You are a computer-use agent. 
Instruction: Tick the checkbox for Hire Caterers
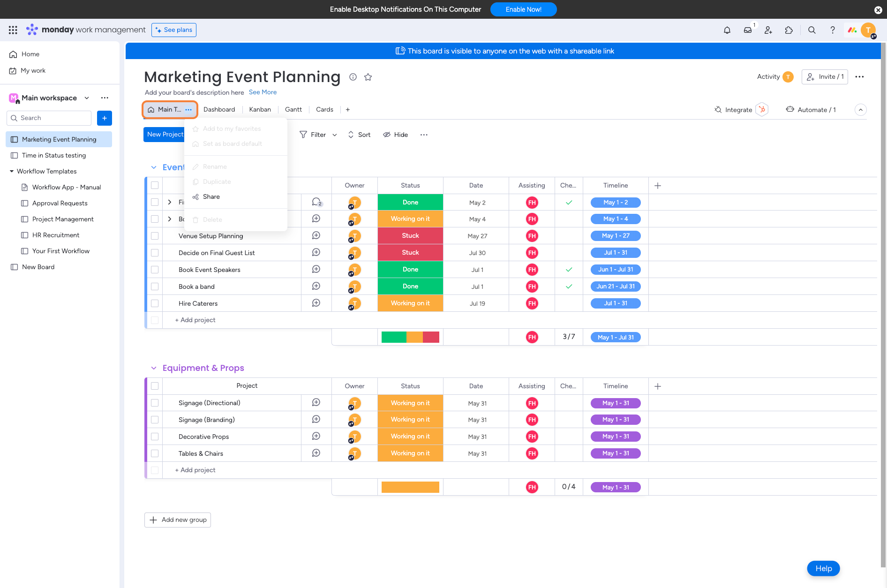tap(155, 303)
